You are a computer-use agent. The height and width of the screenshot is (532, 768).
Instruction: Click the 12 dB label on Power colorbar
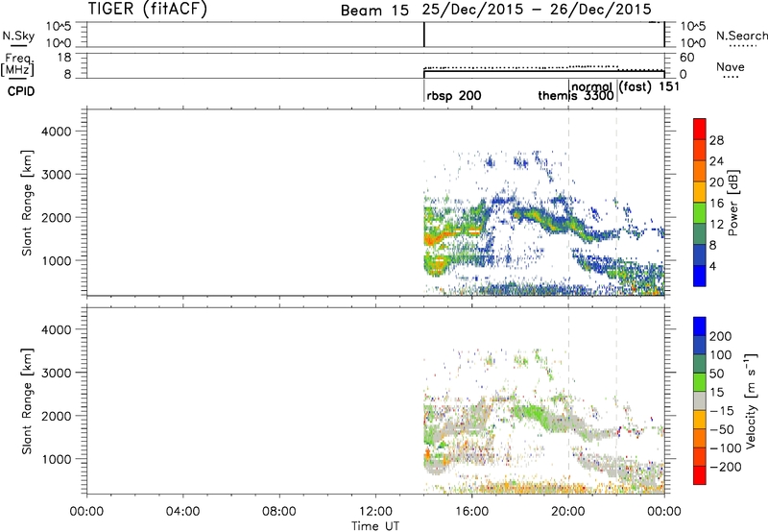coord(716,225)
